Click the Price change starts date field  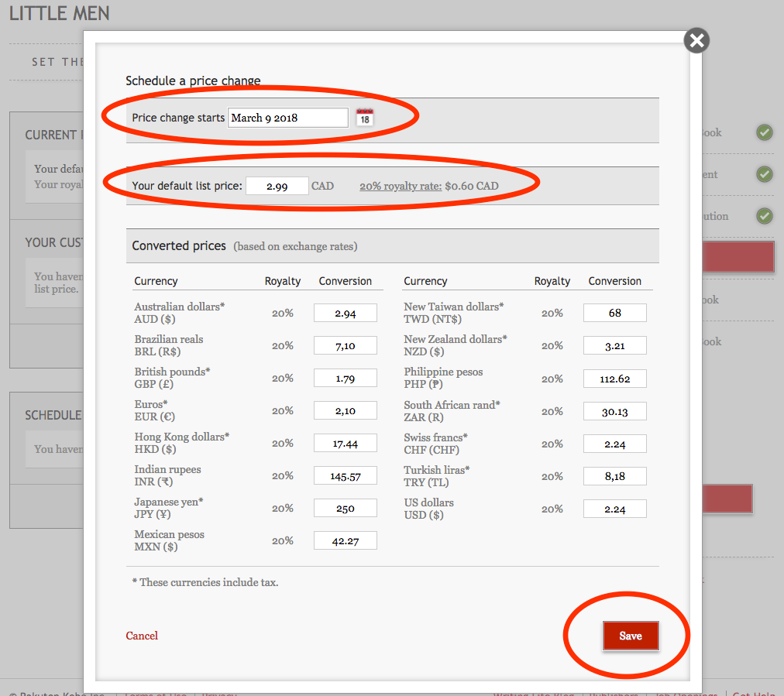coord(287,118)
